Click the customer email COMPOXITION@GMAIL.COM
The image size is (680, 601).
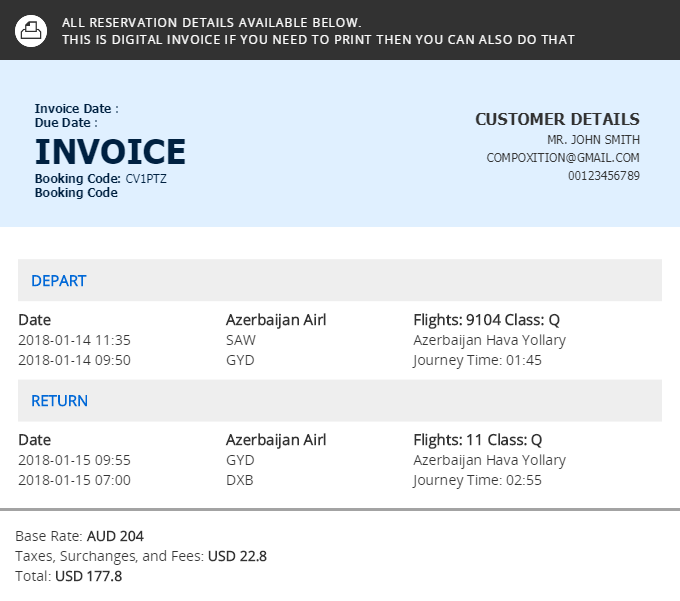point(563,158)
